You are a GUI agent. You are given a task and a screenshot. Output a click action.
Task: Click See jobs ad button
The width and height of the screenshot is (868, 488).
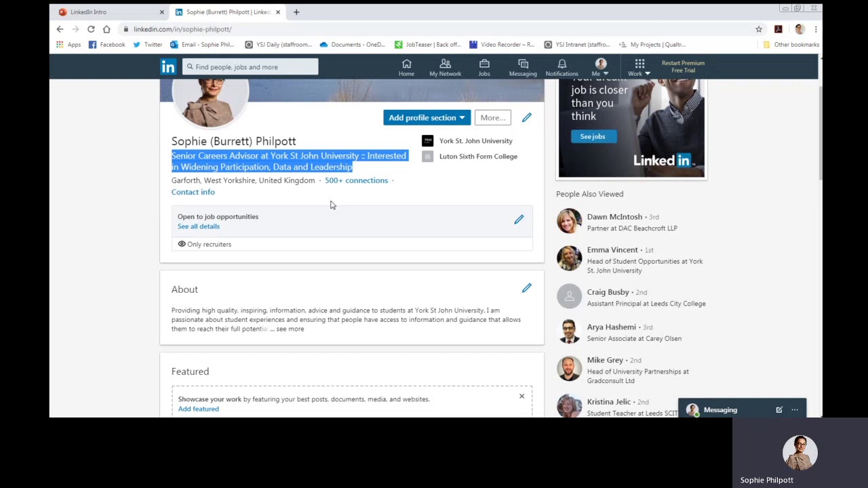592,136
